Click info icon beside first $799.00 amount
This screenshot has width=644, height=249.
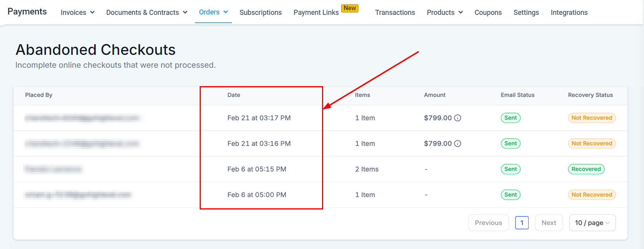[x=457, y=118]
